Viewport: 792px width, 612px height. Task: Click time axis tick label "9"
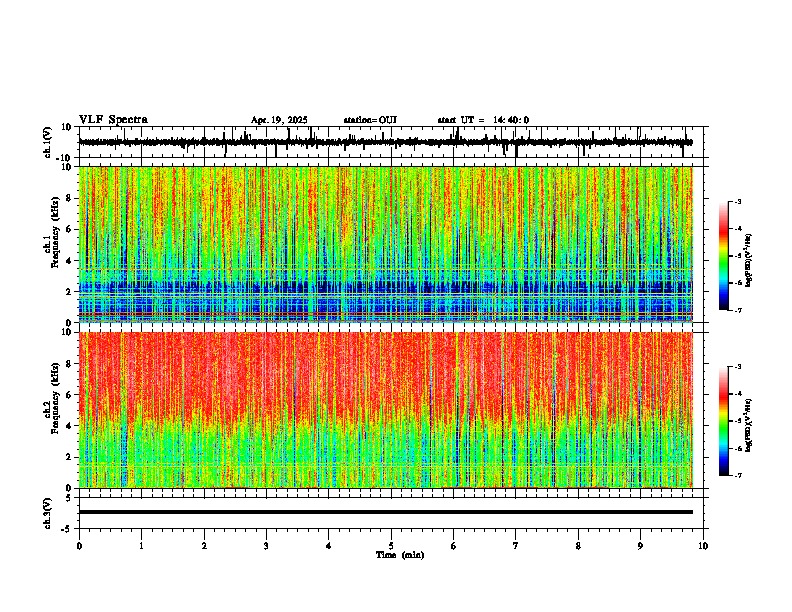[x=640, y=546]
